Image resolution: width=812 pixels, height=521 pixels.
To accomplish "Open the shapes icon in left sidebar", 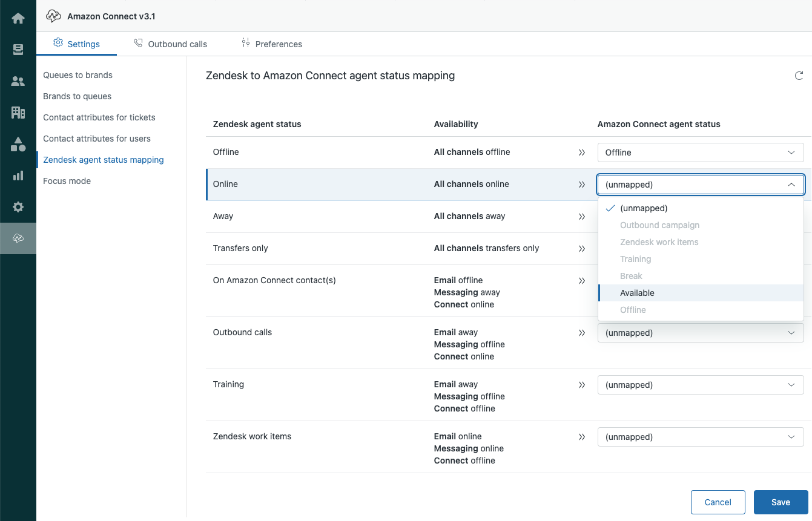I will coord(18,144).
